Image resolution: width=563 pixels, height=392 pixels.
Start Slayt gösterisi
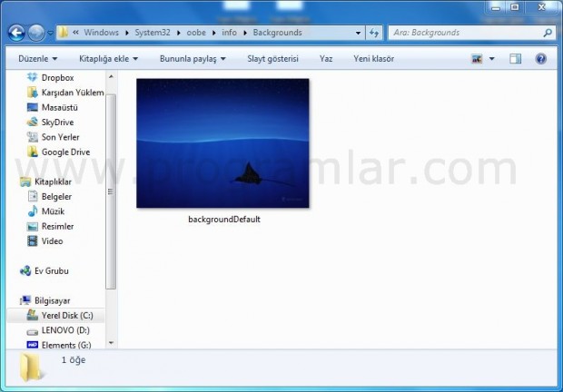pos(273,59)
